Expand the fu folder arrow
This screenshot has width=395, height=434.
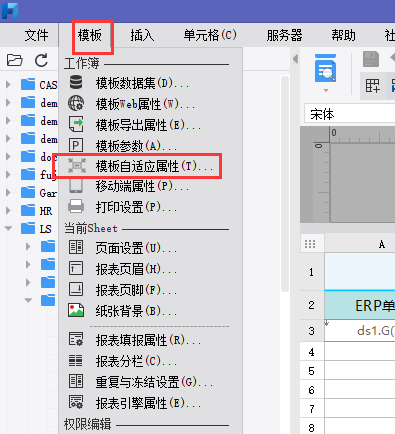(x=8, y=174)
